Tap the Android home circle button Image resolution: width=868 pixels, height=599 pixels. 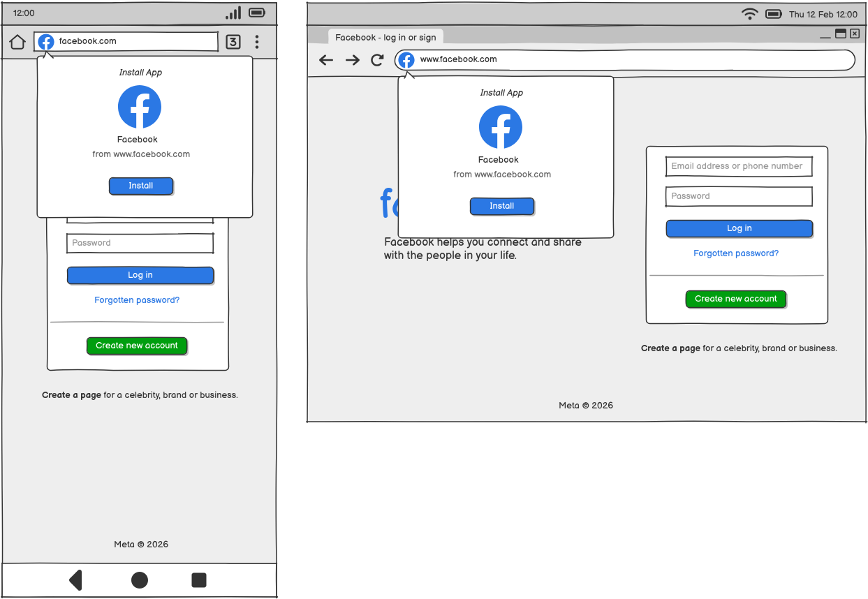[140, 580]
